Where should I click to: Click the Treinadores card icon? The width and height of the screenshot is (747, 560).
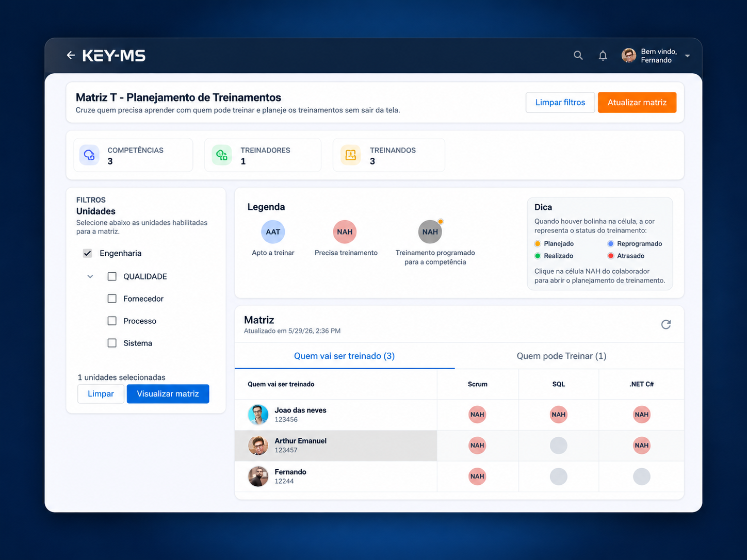tap(222, 155)
